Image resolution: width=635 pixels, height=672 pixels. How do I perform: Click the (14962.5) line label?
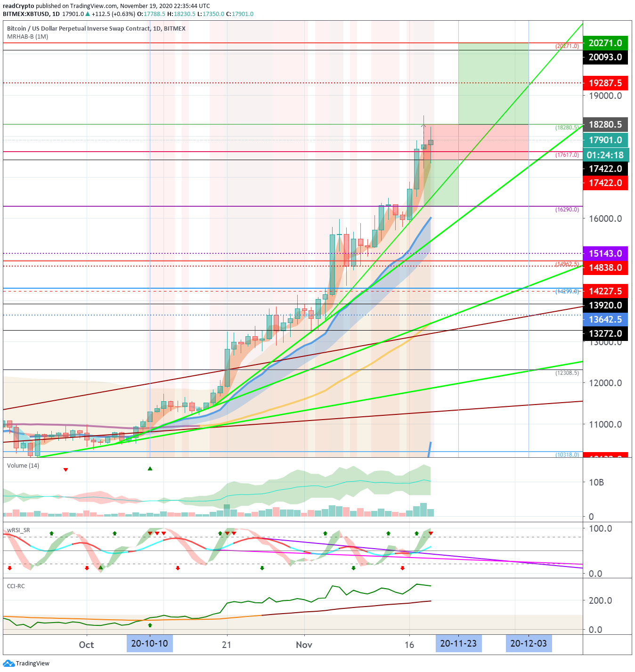click(x=567, y=264)
